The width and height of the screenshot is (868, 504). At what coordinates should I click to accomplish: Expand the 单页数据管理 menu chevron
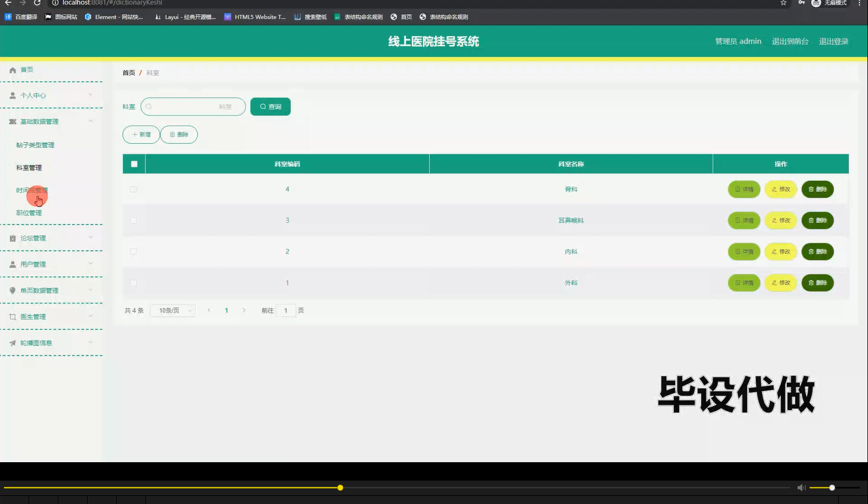point(90,290)
